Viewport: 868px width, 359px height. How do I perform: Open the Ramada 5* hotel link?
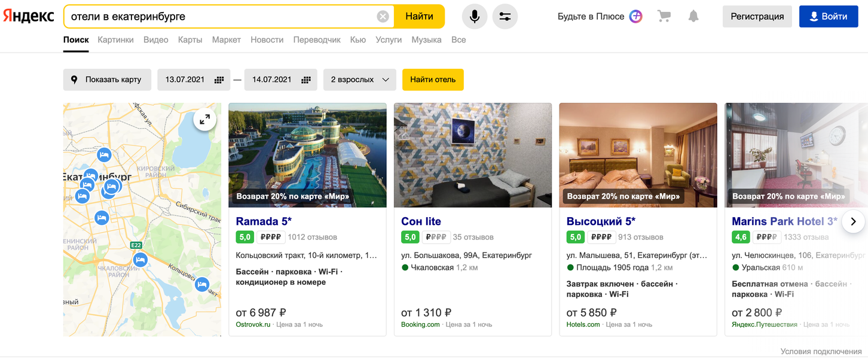(264, 221)
